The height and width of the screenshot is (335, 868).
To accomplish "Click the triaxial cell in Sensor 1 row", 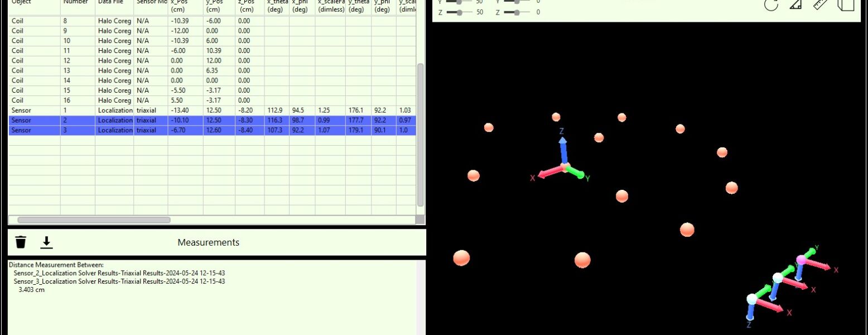I will 151,111.
